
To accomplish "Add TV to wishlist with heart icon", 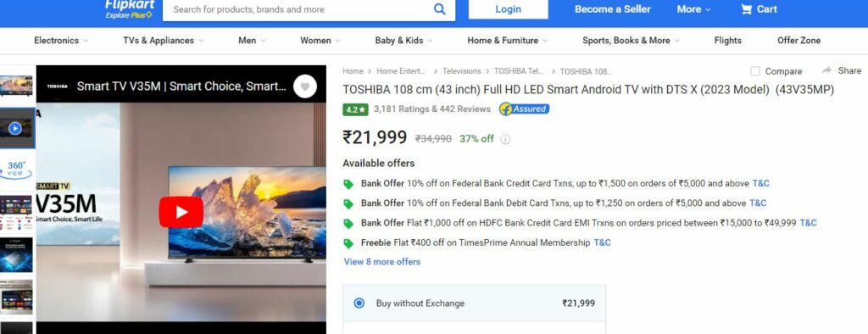I will (305, 86).
